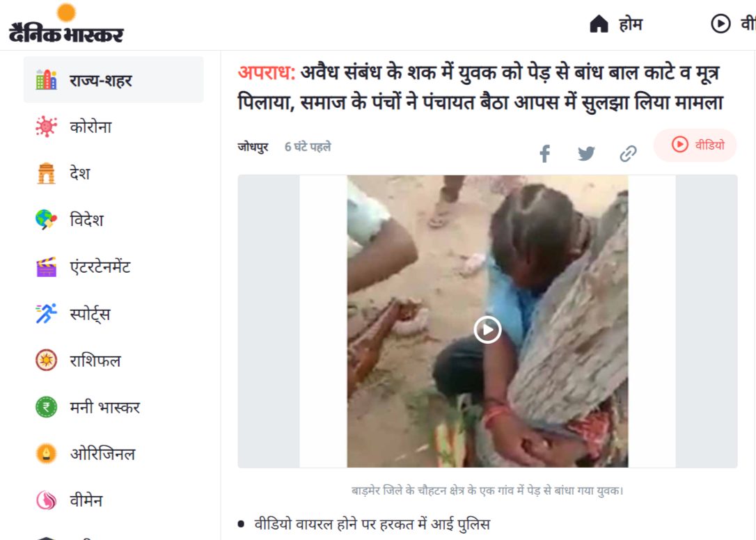Click the pink वीडियो button
The width and height of the screenshot is (756, 540).
[x=695, y=145]
